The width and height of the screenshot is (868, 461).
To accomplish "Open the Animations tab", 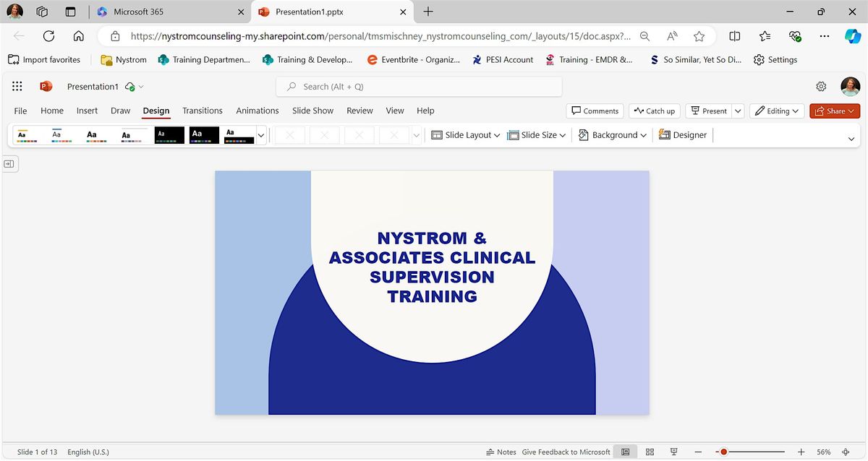I will point(258,111).
